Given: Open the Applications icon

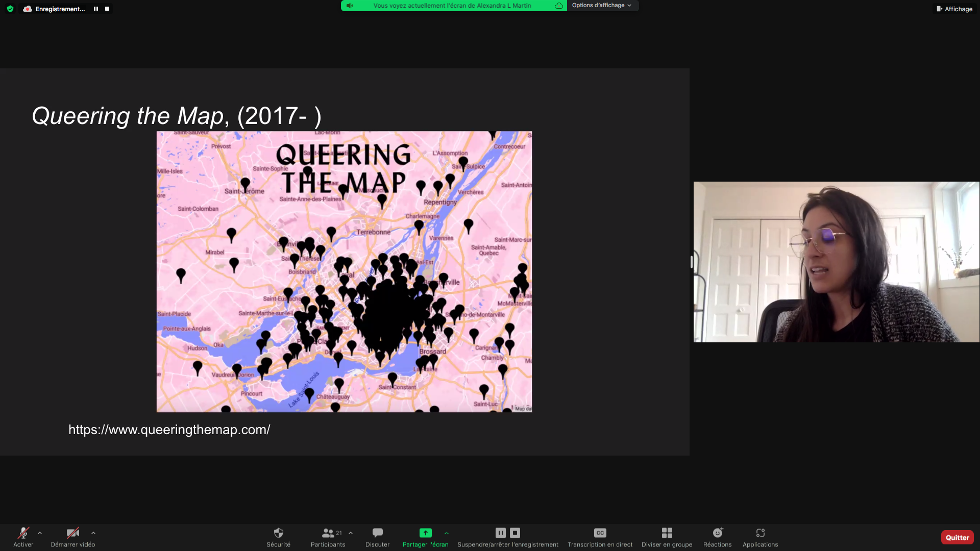Looking at the screenshot, I should tap(760, 533).
